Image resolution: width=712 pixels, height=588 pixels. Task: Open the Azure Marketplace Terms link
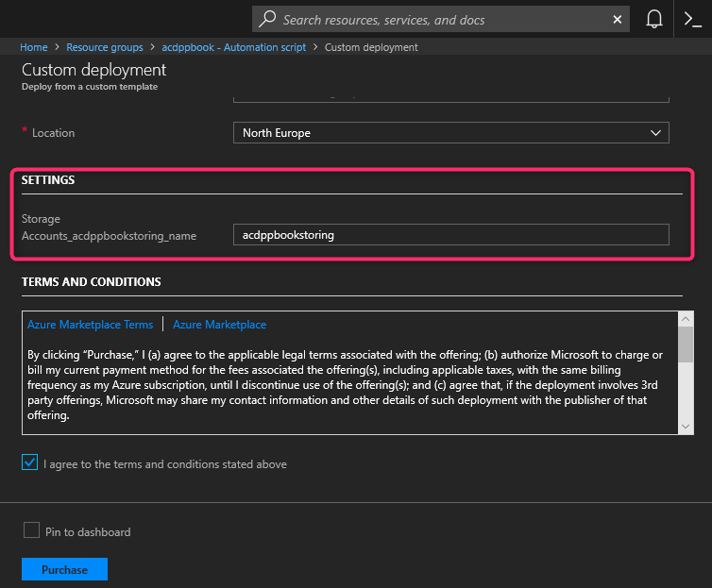(x=90, y=325)
